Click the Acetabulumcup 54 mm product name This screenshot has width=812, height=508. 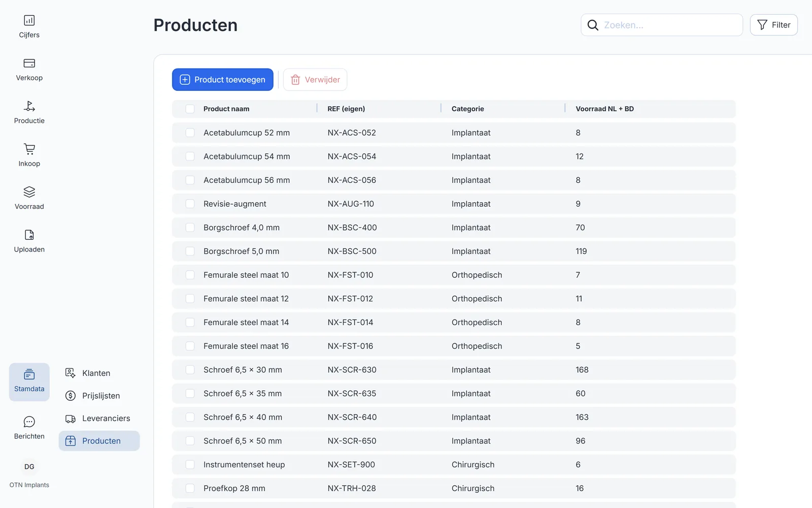(x=247, y=156)
